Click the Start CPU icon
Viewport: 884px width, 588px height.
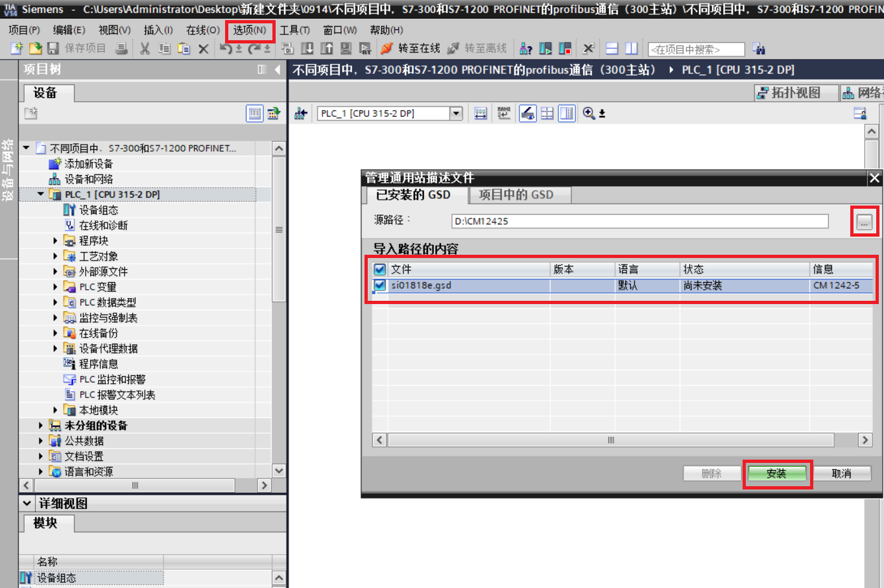[x=545, y=49]
